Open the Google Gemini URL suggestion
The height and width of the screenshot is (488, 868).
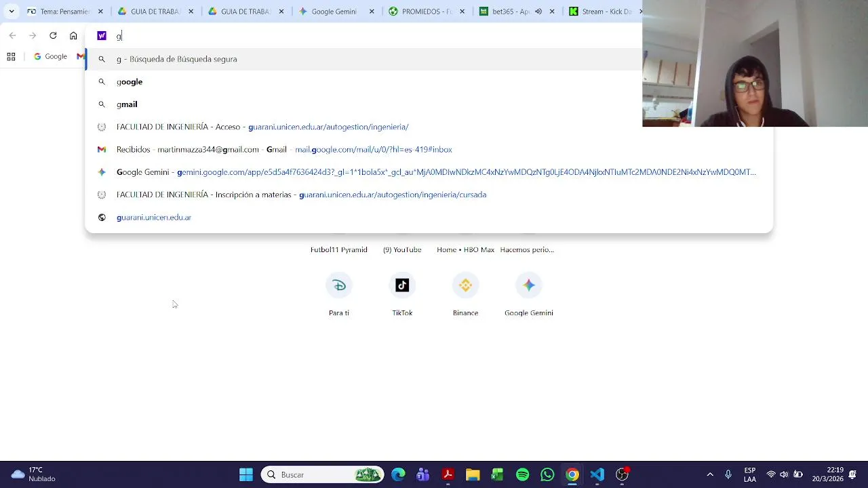coord(429,172)
